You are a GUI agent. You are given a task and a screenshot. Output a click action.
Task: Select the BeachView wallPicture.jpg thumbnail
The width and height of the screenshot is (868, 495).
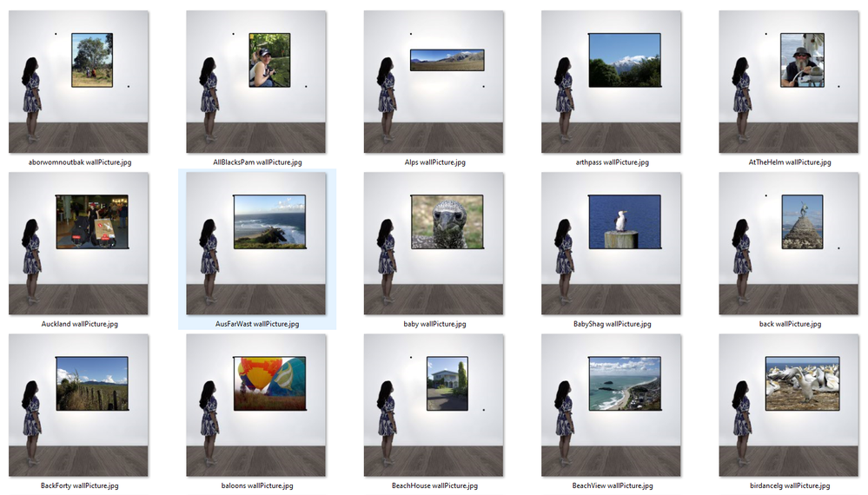point(611,406)
